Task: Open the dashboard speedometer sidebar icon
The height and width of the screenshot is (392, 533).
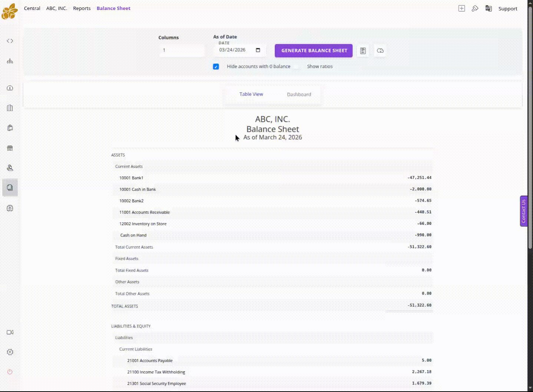Action: [x=10, y=88]
